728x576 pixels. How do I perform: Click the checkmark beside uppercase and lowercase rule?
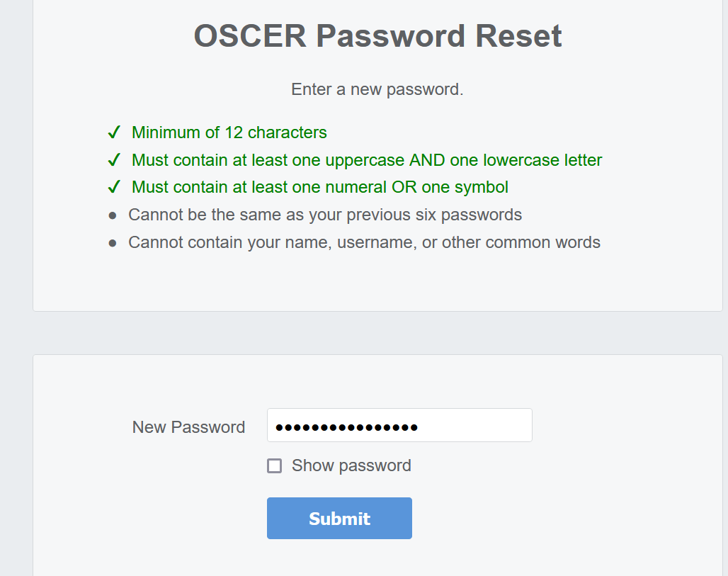click(115, 159)
